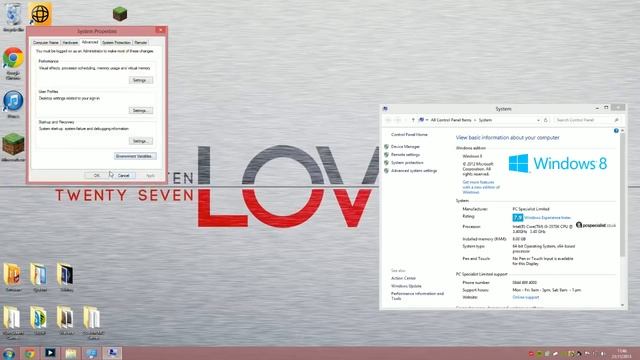Open the System Protection tab

116,42
